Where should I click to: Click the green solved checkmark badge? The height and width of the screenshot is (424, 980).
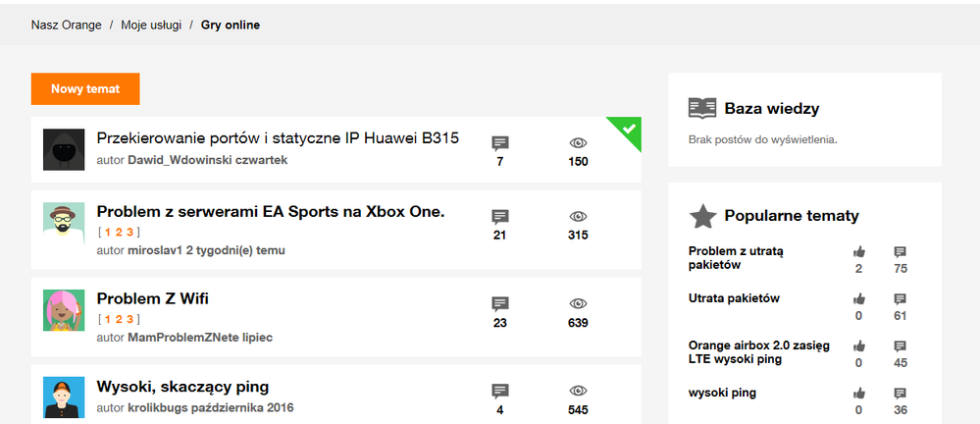click(629, 129)
